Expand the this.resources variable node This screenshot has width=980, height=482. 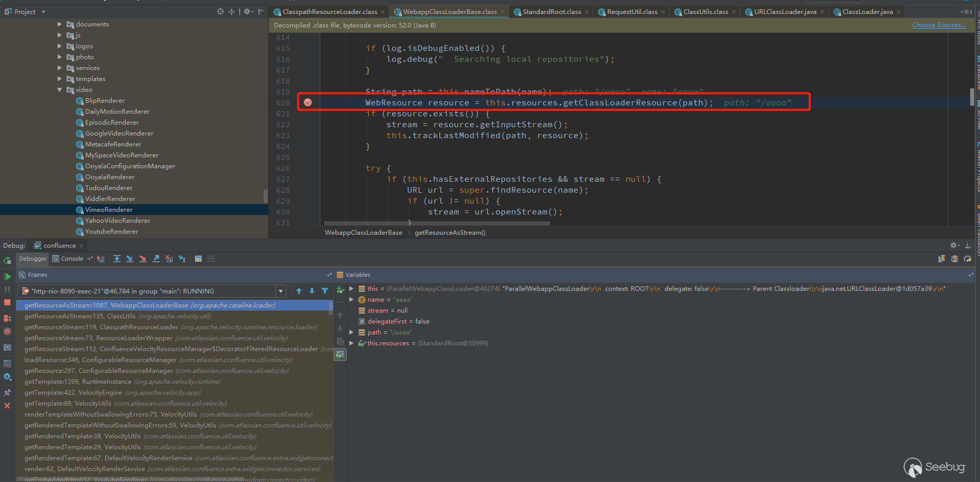point(351,343)
